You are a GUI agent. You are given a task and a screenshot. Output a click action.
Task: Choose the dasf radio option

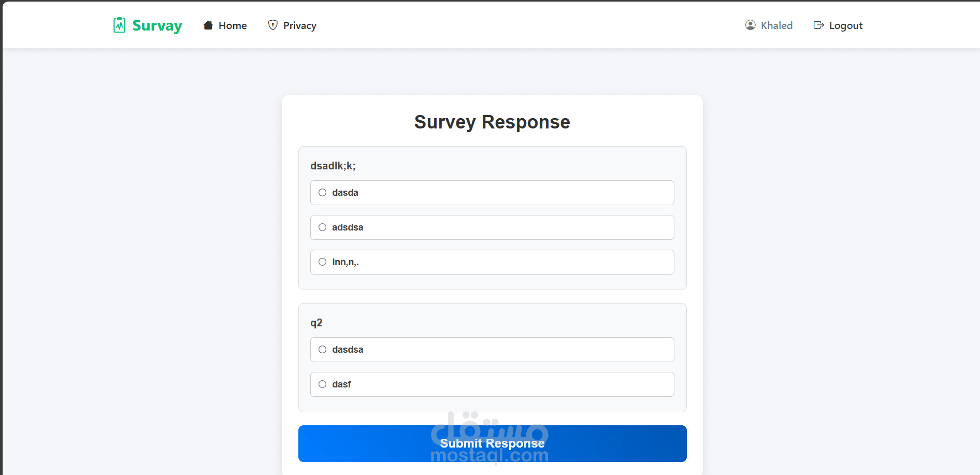tap(322, 384)
